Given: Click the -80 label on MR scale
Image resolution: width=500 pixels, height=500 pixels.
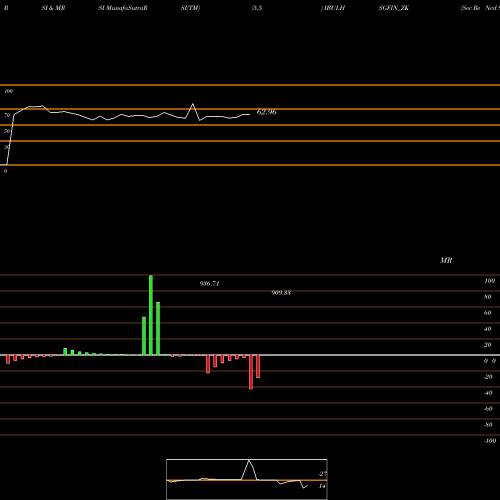Looking at the screenshot, I should 488,425.
